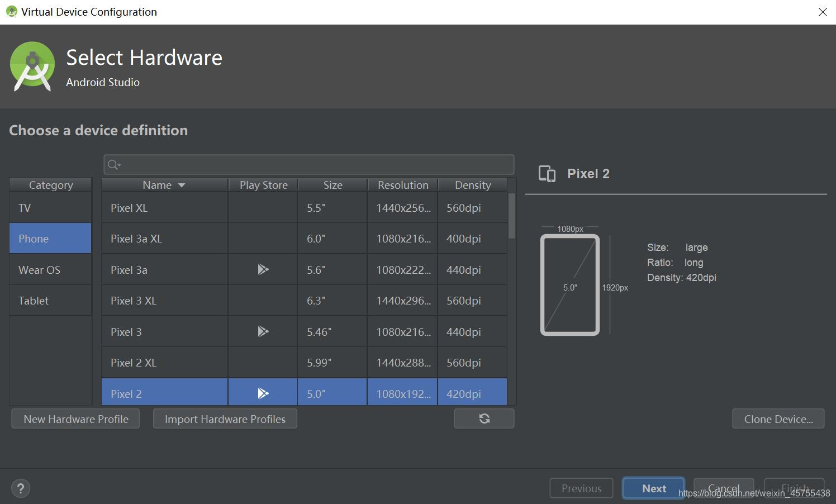Select the Pixel 3 device name
This screenshot has height=504, width=836.
pos(126,332)
